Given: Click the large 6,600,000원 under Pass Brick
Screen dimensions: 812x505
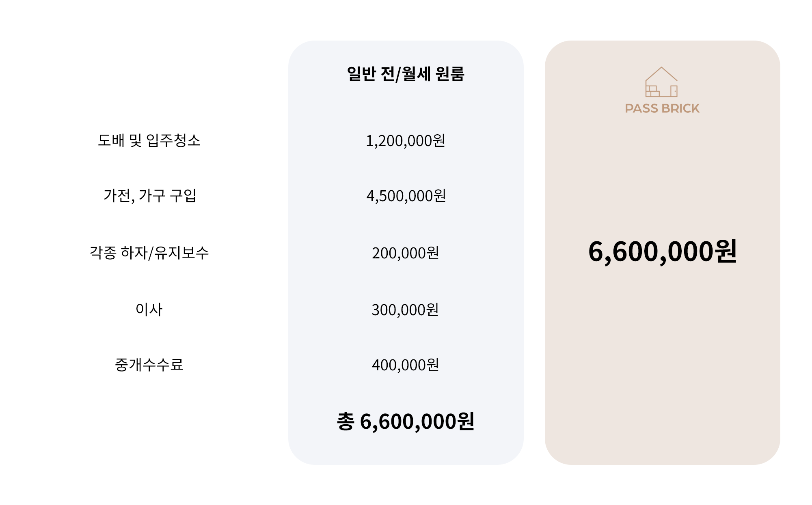Looking at the screenshot, I should pyautogui.click(x=662, y=251).
